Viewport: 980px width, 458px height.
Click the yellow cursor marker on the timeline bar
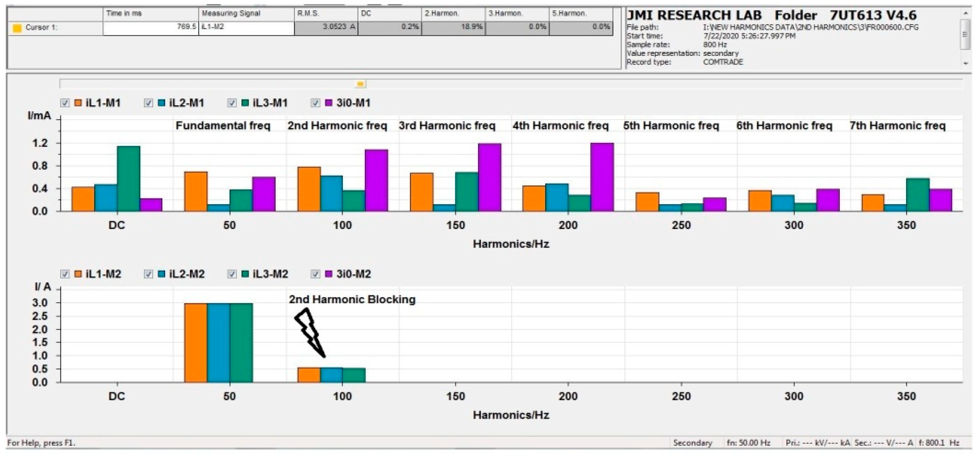tap(360, 84)
